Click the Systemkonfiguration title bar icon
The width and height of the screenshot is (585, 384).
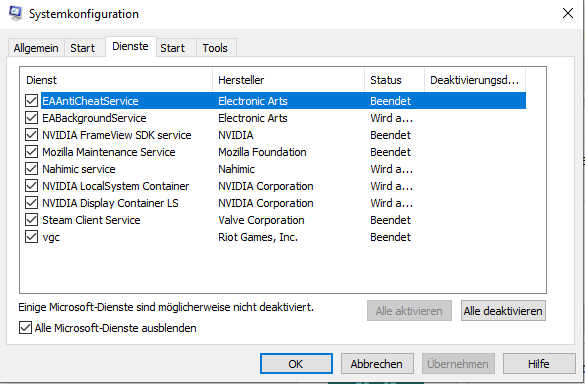pyautogui.click(x=15, y=13)
